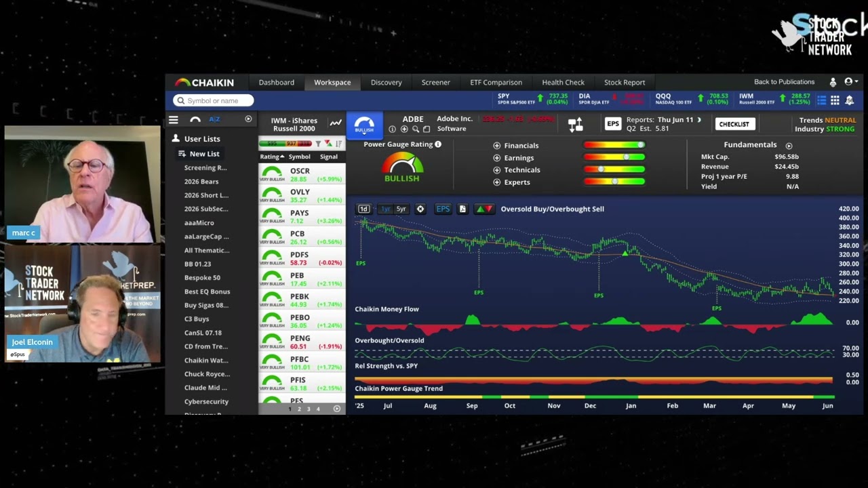Screen dimensions: 868x488
Task: Open the Screener tab
Action: tap(436, 83)
